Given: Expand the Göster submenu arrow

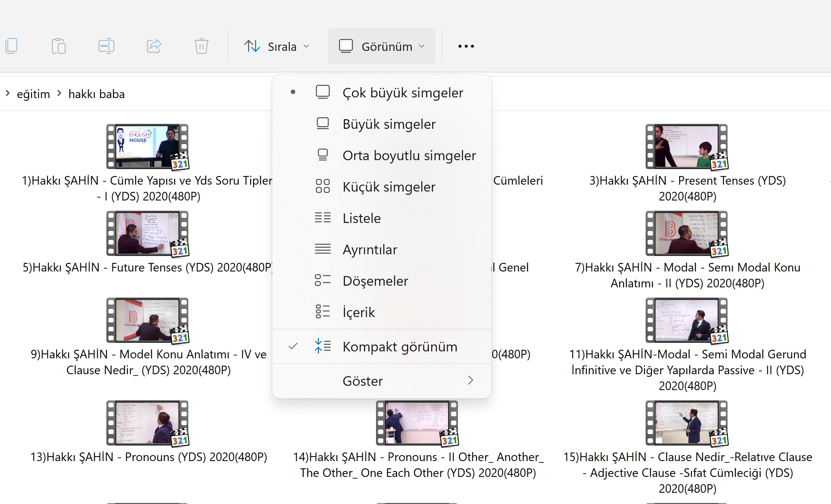Looking at the screenshot, I should [x=470, y=380].
